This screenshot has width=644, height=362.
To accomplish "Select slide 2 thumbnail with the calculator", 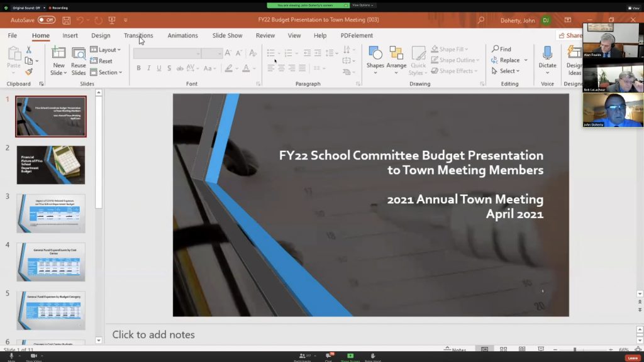I will 51,165.
